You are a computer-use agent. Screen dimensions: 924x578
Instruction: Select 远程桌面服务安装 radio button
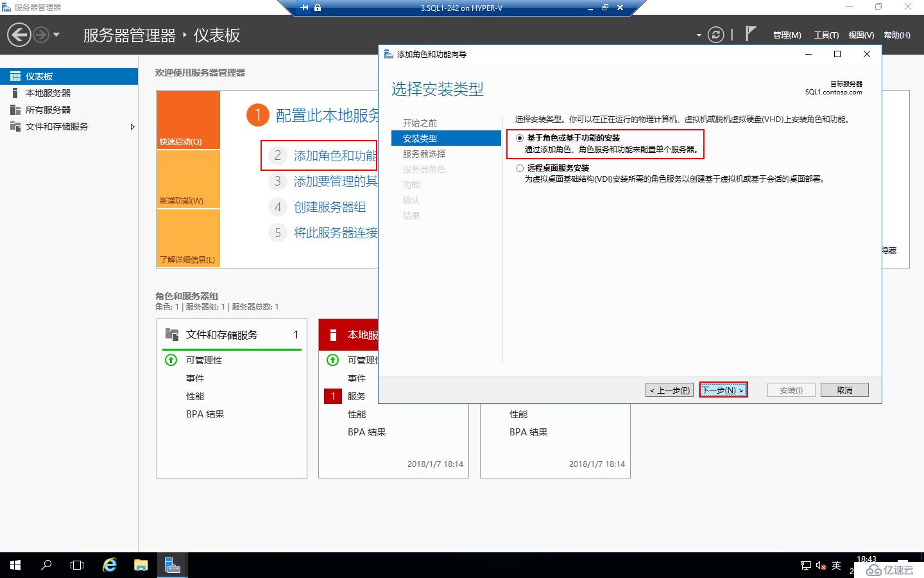point(520,168)
